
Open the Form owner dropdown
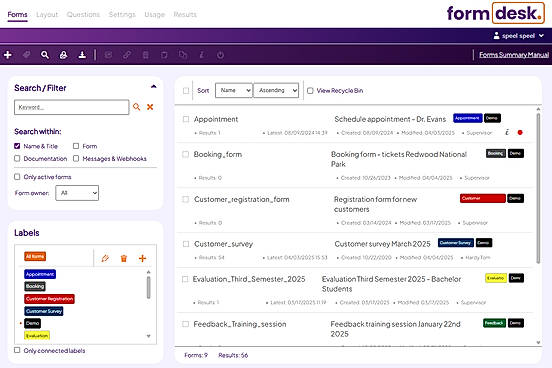pos(77,193)
